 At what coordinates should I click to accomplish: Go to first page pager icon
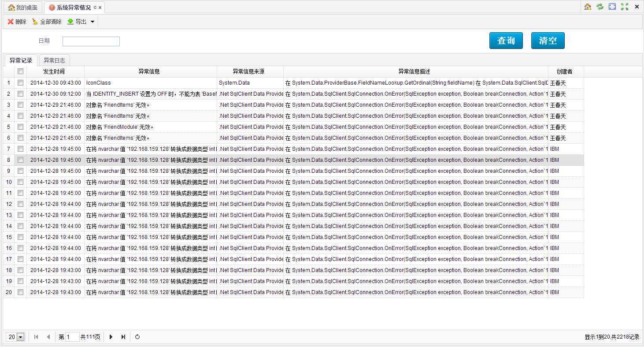(x=36, y=337)
